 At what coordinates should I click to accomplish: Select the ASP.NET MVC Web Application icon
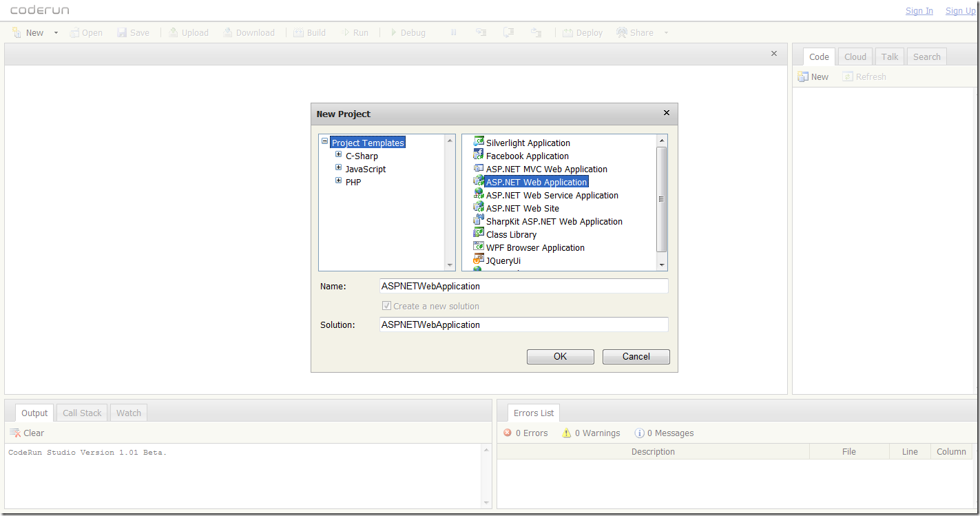click(479, 167)
